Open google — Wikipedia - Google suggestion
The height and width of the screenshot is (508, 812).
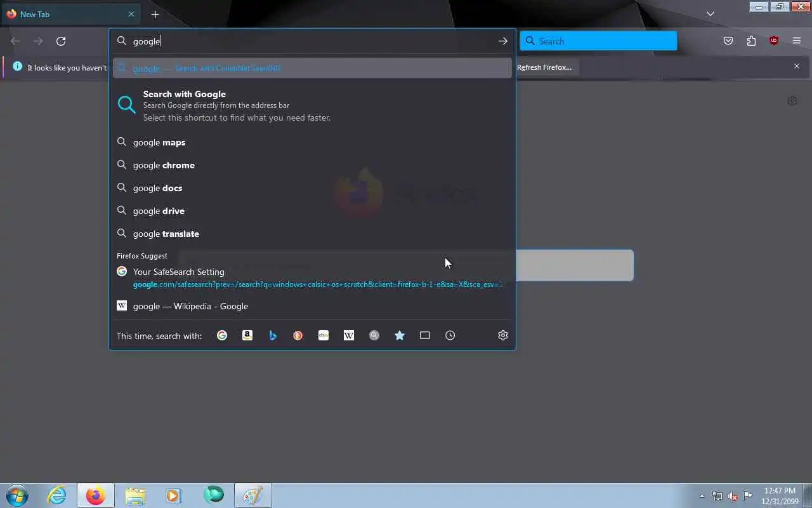(x=312, y=306)
